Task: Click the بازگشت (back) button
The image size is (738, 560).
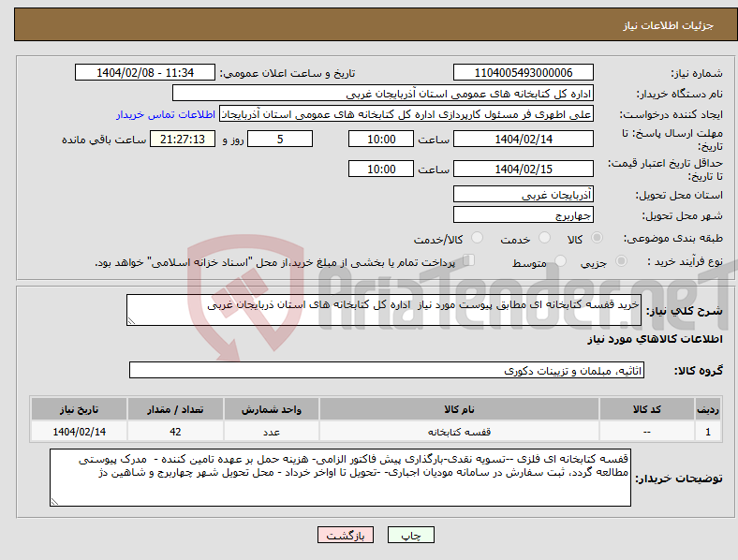Action: click(346, 535)
